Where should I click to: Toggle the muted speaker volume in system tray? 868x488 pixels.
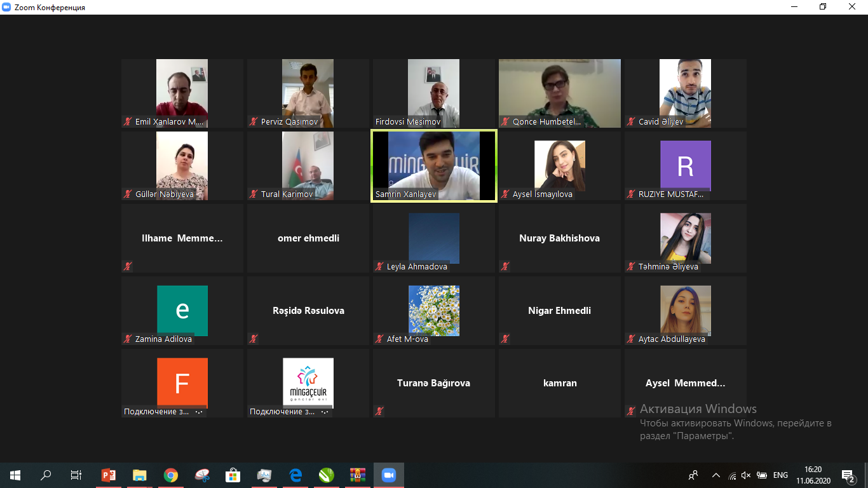coord(746,475)
